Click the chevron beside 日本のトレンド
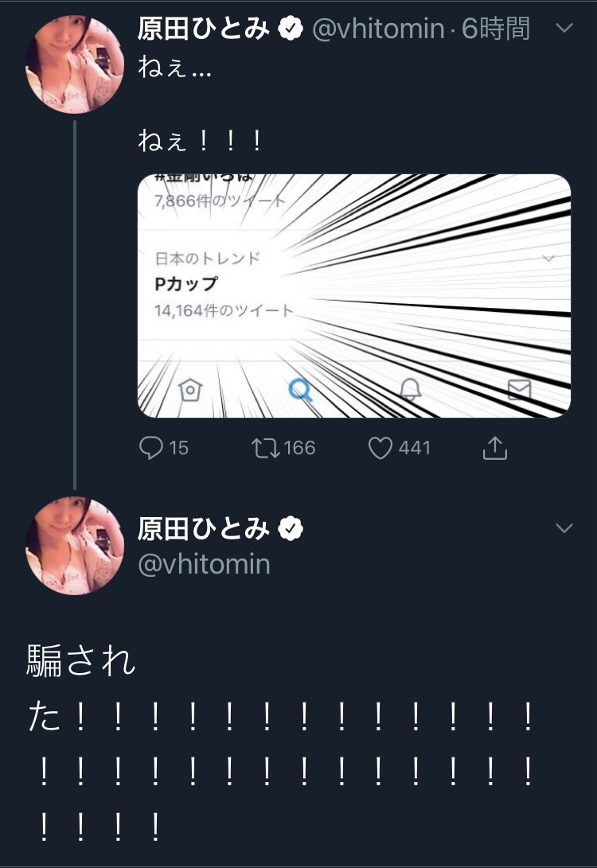This screenshot has height=868, width=597. (x=548, y=259)
